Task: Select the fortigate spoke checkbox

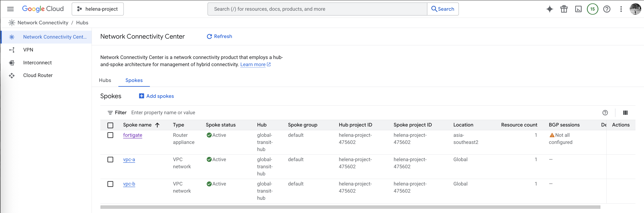Action: click(110, 135)
